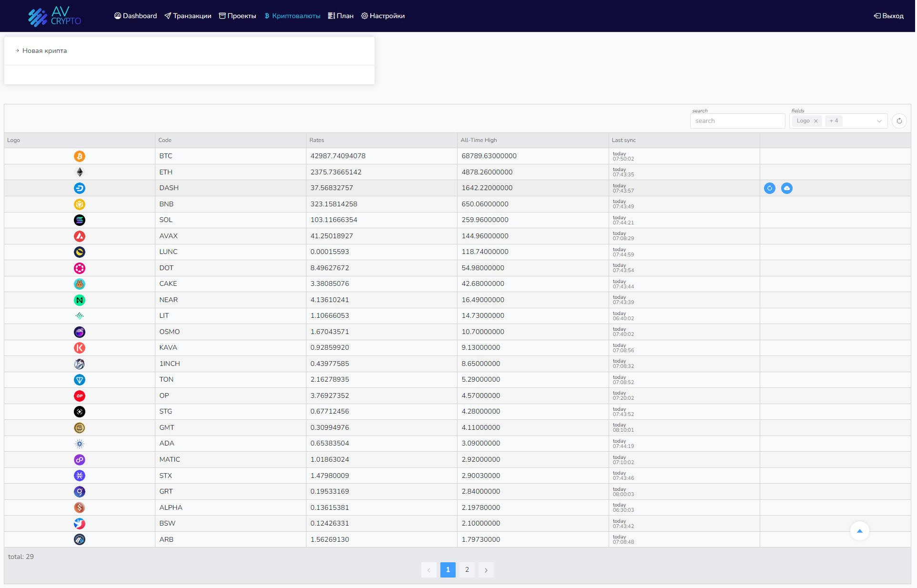The image size is (917, 588).
Task: Click the Solana logo icon in SOL row
Action: click(80, 220)
